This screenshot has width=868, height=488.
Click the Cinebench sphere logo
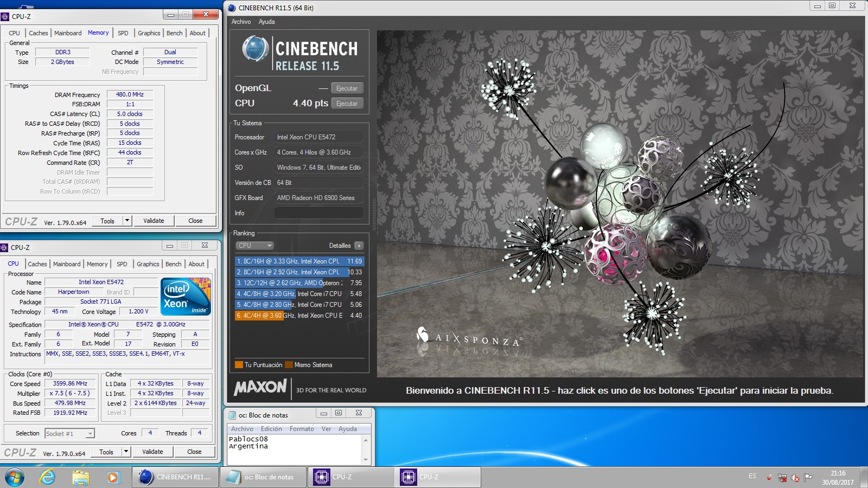pyautogui.click(x=255, y=49)
